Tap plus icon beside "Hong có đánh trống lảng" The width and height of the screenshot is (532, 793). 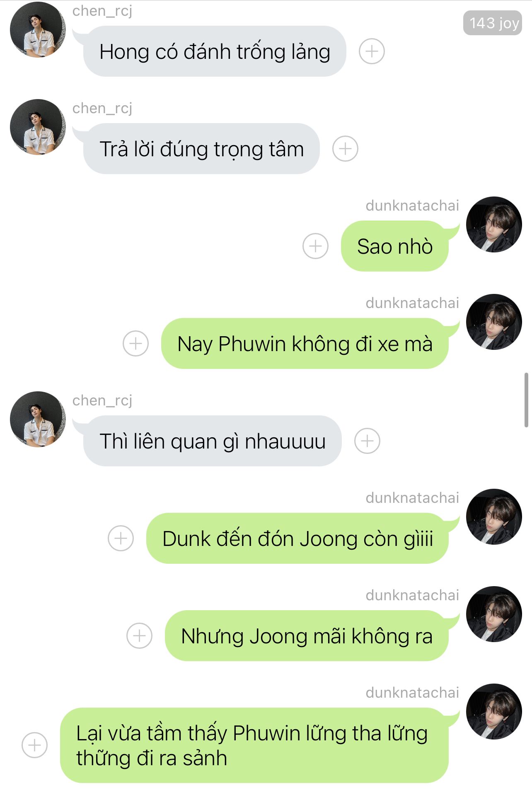[x=372, y=51]
